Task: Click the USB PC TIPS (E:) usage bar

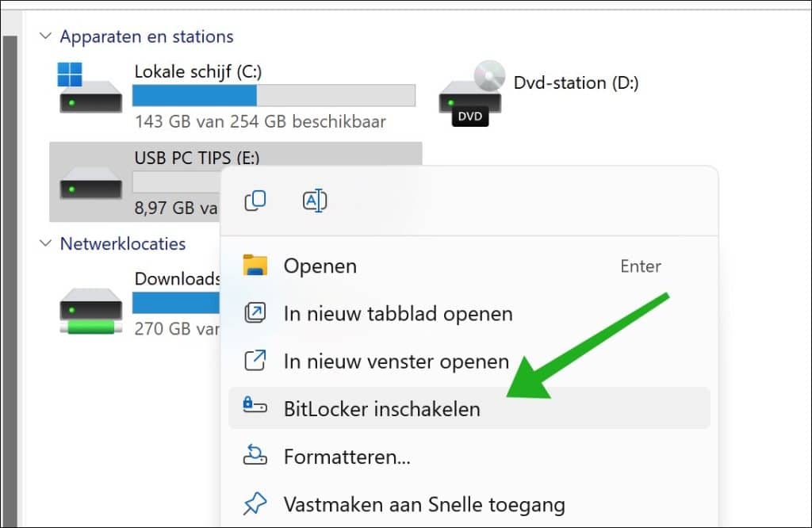Action: click(176, 182)
